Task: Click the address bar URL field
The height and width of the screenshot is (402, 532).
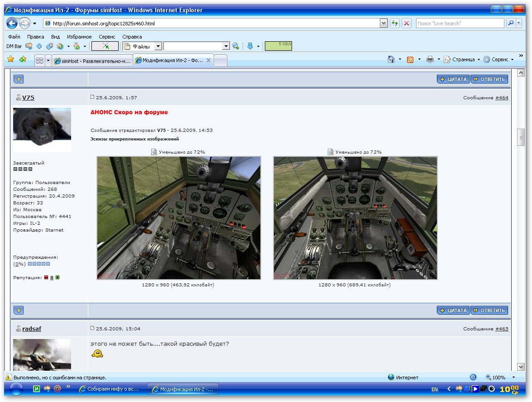Action: tap(211, 24)
